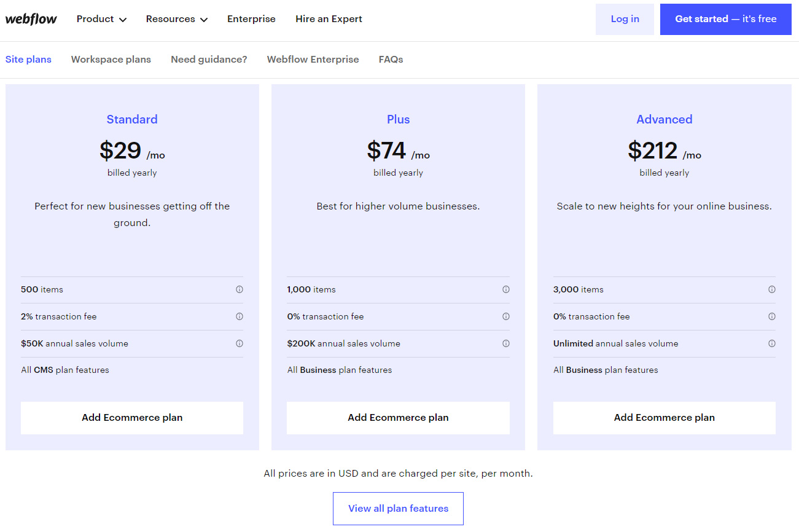Open info icon for $200K annual sales volume
Viewport: 799px width, 532px height.
(x=506, y=343)
